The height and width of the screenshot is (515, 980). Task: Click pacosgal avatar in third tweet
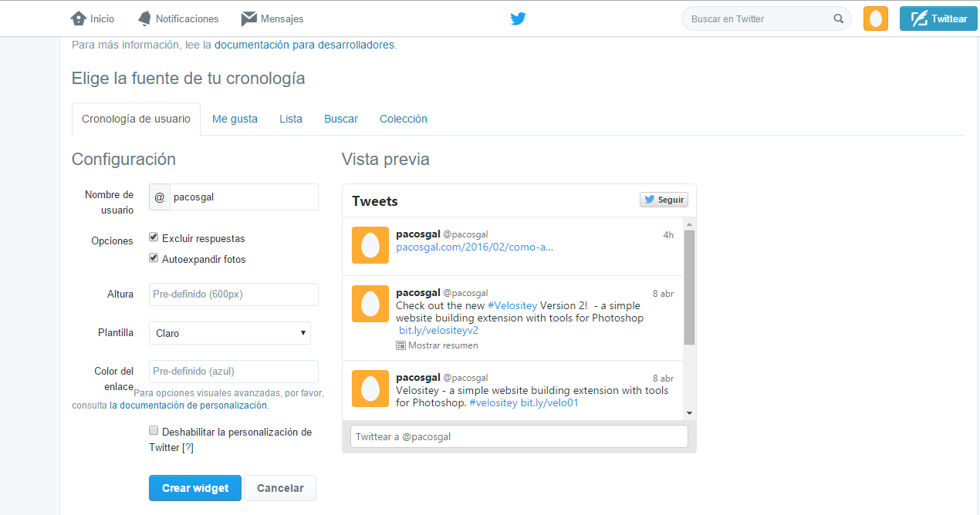coord(370,389)
